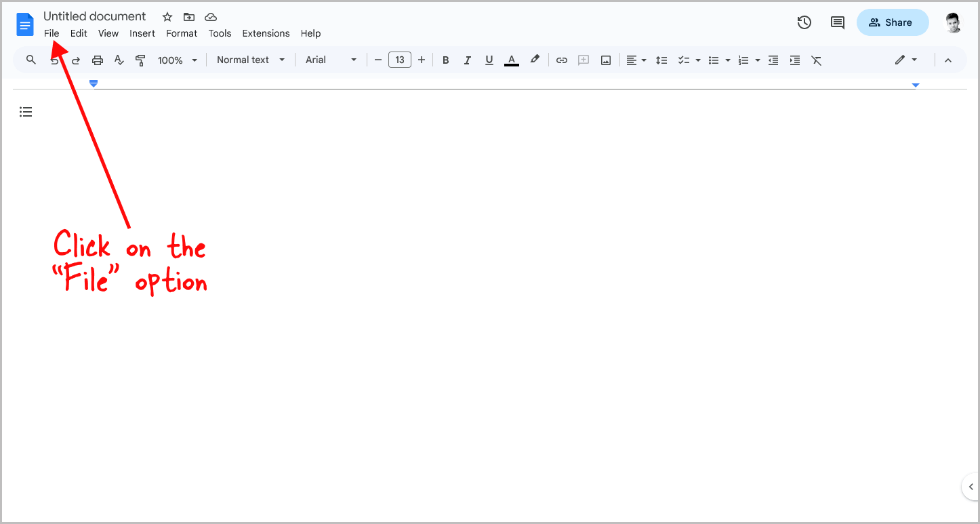The height and width of the screenshot is (524, 980).
Task: Click the Redo icon
Action: (x=75, y=60)
